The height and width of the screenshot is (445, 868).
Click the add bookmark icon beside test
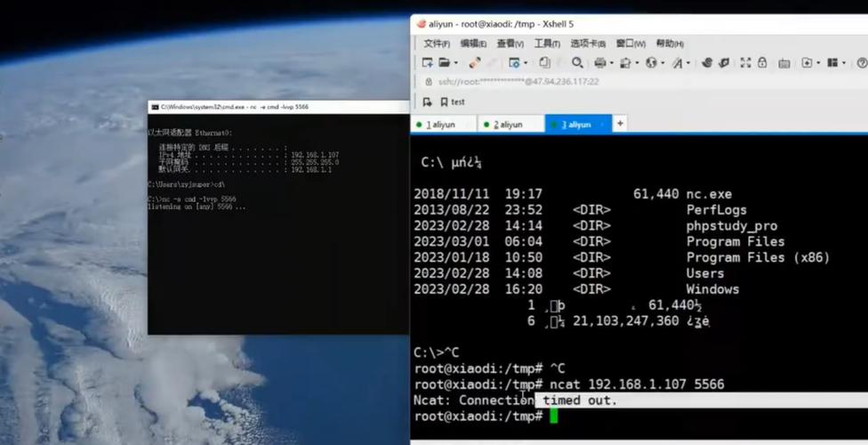point(427,101)
